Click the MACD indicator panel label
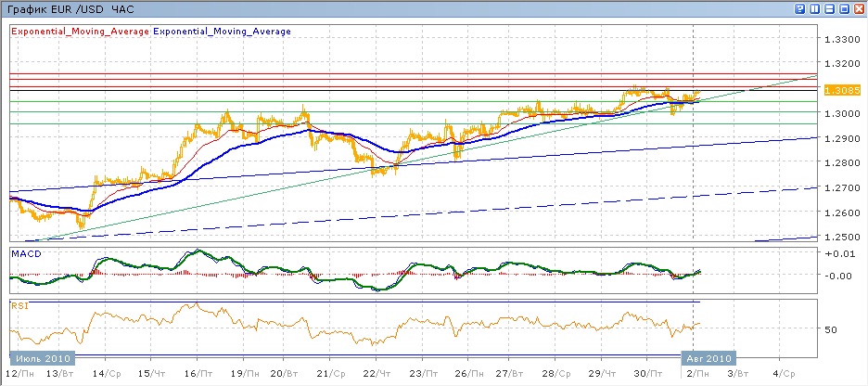868x386 pixels. [x=24, y=252]
